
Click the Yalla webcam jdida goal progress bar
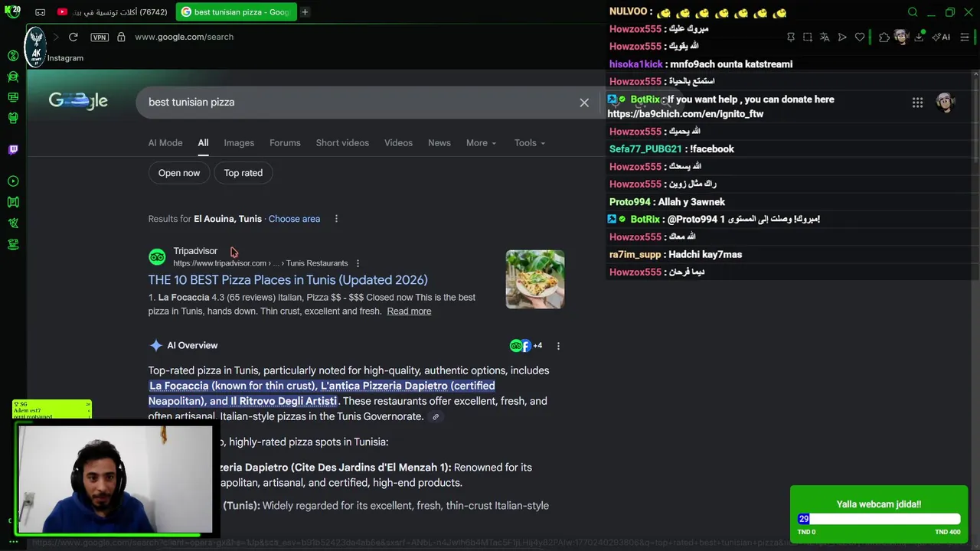coord(879,519)
